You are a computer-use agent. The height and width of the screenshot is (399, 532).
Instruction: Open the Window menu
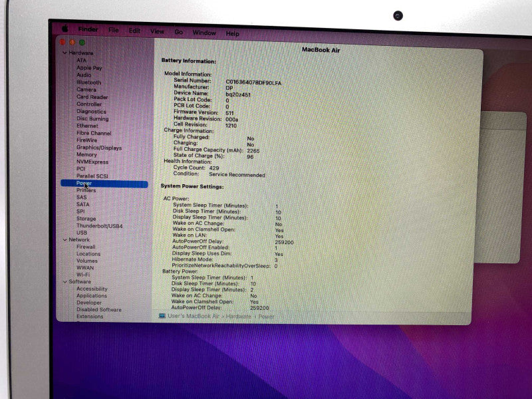[x=204, y=33]
